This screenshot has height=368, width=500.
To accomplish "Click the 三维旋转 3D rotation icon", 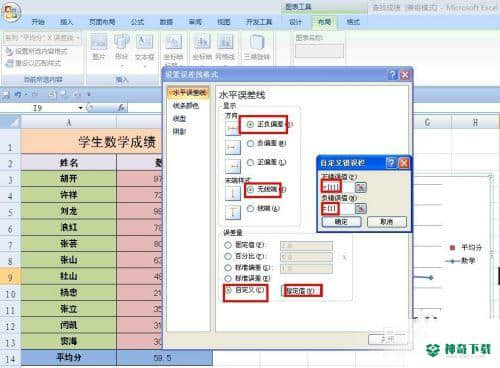I will click(x=257, y=48).
